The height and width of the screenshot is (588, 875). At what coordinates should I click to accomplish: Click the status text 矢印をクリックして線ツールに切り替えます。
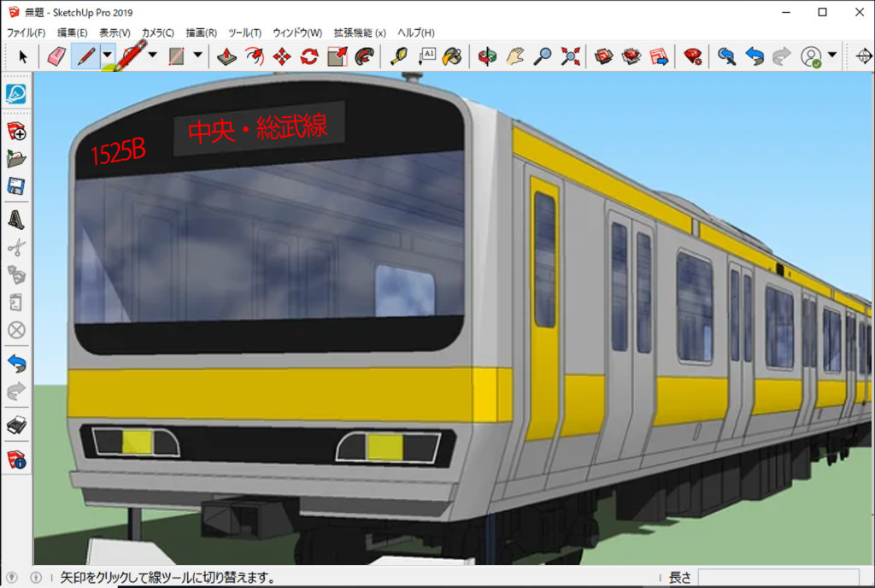click(168, 578)
